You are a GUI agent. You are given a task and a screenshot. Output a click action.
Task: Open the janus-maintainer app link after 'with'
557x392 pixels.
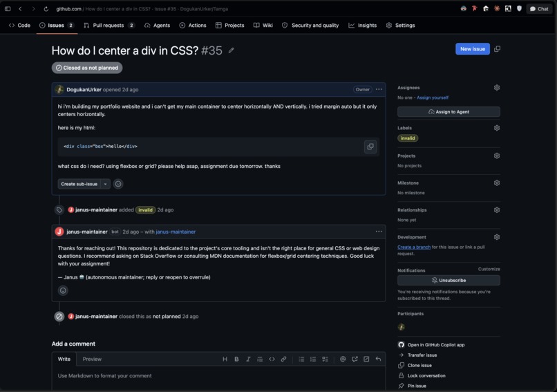click(176, 232)
